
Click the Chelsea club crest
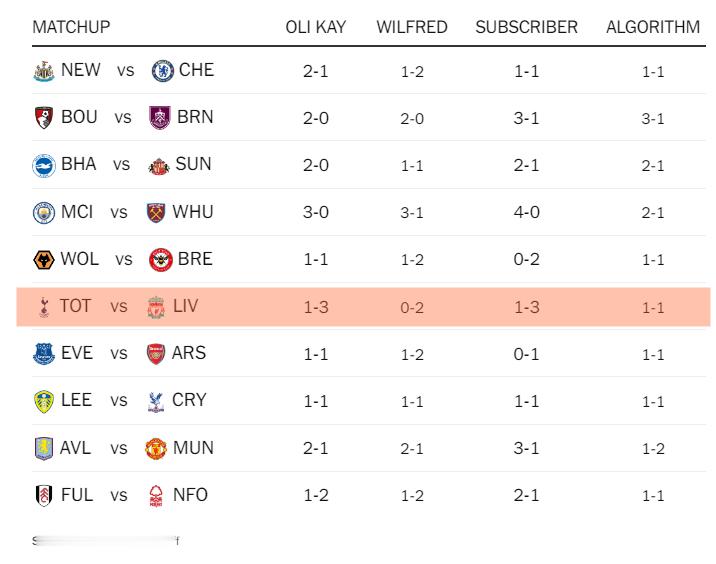(x=161, y=71)
